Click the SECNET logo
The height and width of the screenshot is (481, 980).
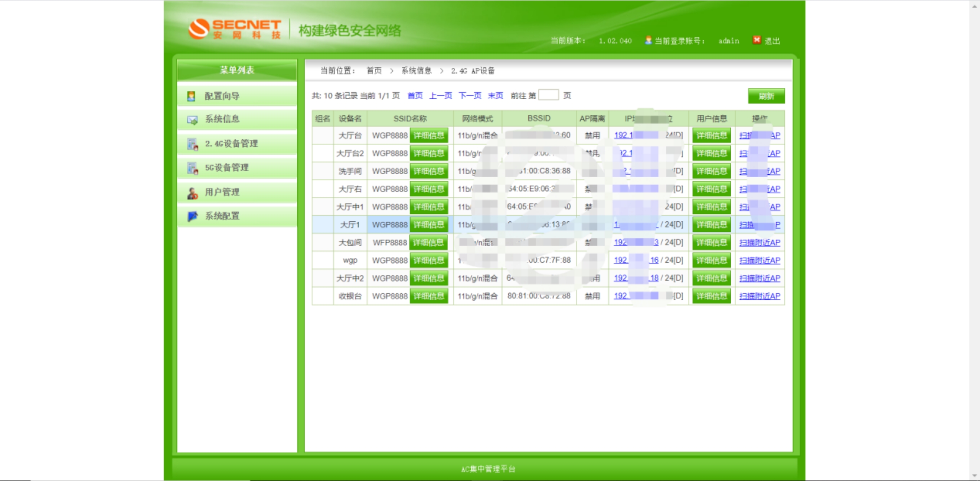(x=235, y=29)
